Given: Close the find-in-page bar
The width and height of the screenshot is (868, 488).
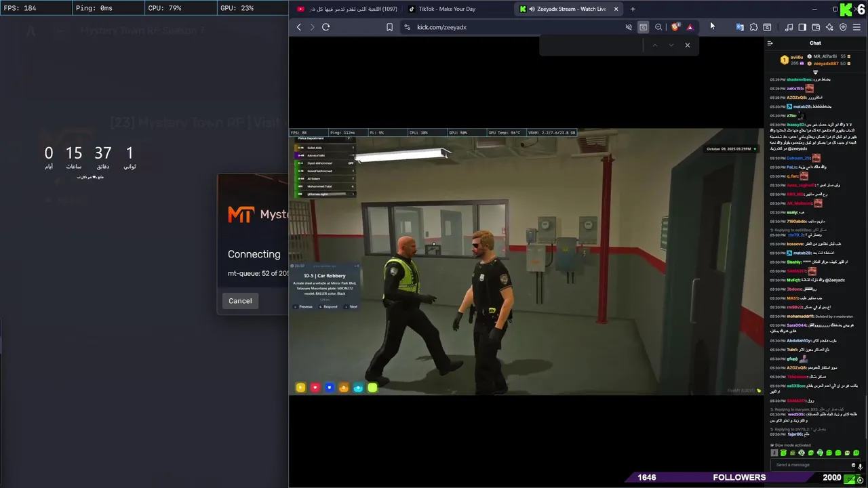Looking at the screenshot, I should 688,45.
